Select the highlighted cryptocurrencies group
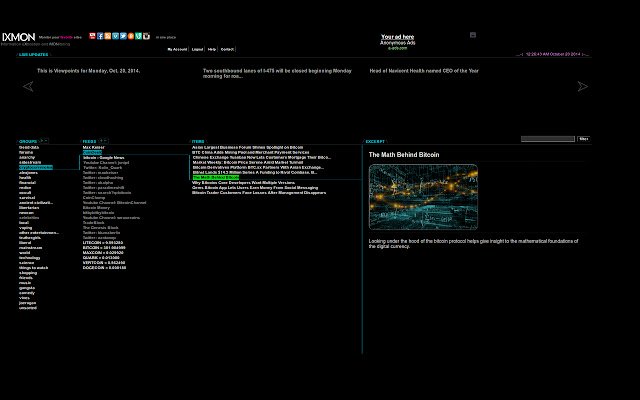Image resolution: width=640 pixels, height=400 pixels. [36, 167]
